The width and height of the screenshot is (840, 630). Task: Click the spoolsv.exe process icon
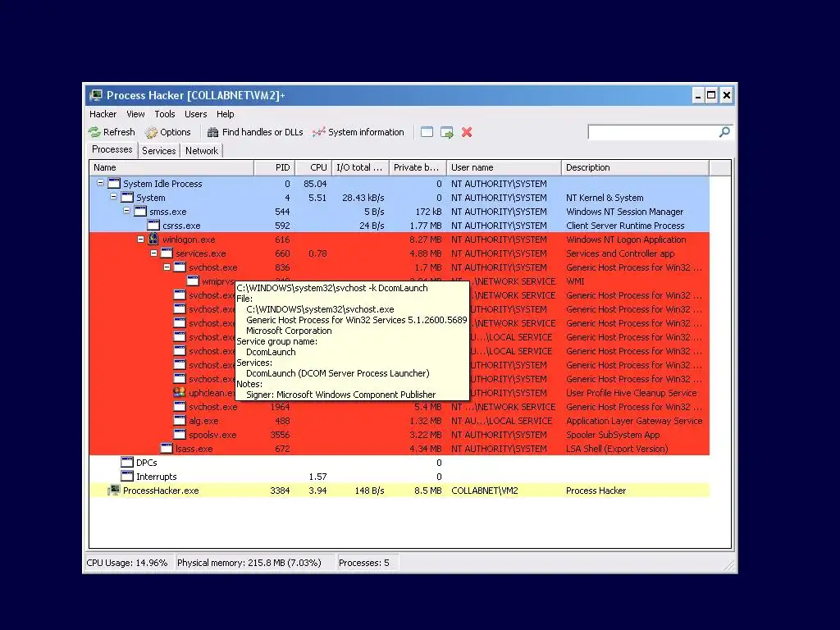(x=180, y=434)
